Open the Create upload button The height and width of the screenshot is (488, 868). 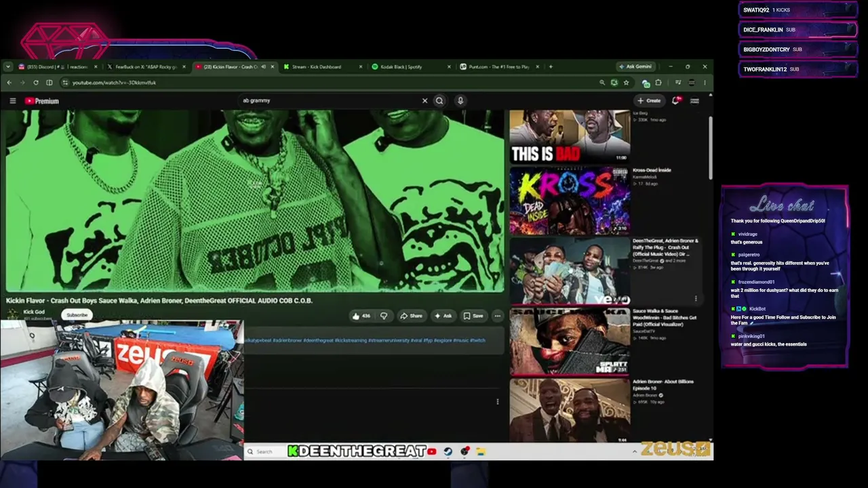click(x=649, y=100)
